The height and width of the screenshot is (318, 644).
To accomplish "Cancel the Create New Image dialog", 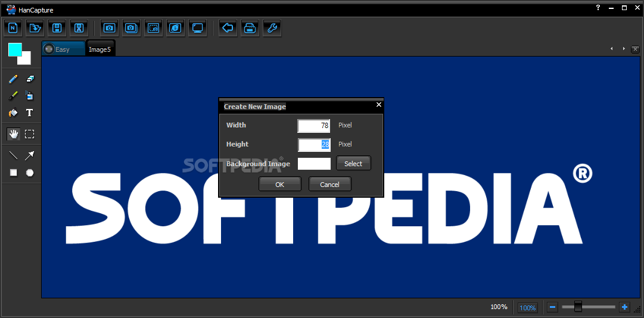I will pos(330,184).
